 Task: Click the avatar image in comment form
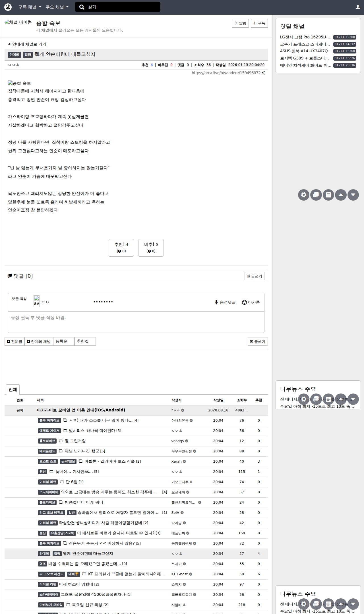(36, 301)
